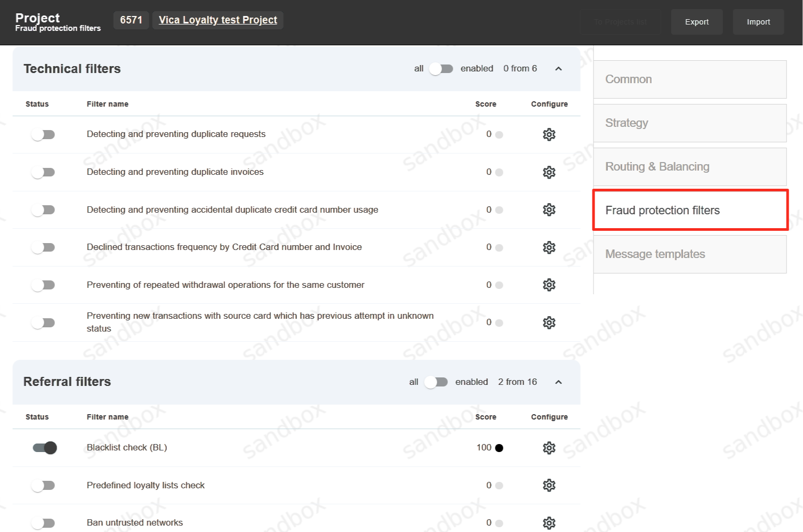Image resolution: width=803 pixels, height=532 pixels.
Task: Open gear for Ban untrusted networks
Action: (x=549, y=523)
